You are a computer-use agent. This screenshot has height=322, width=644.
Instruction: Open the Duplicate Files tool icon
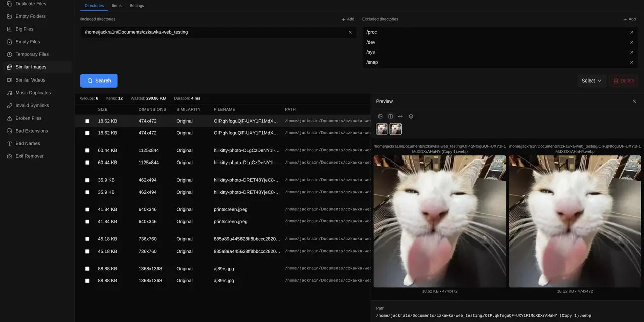click(9, 4)
